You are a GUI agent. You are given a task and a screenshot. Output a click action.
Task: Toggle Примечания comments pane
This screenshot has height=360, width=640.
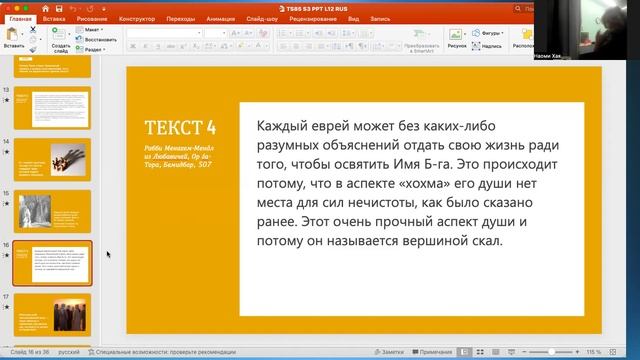click(432, 352)
